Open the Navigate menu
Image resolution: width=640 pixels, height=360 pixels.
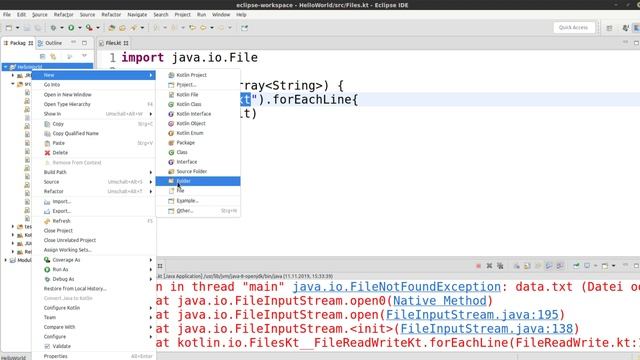point(137,15)
